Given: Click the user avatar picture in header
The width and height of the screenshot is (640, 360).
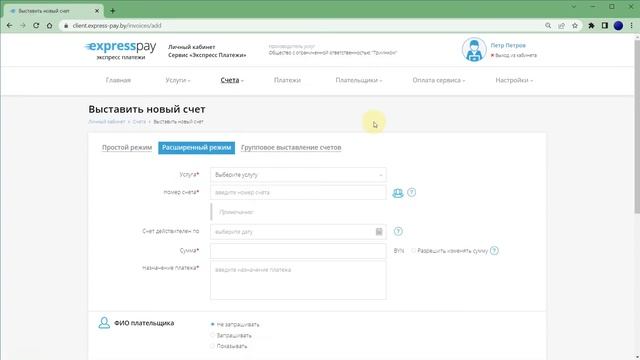Looking at the screenshot, I should click(x=473, y=49).
